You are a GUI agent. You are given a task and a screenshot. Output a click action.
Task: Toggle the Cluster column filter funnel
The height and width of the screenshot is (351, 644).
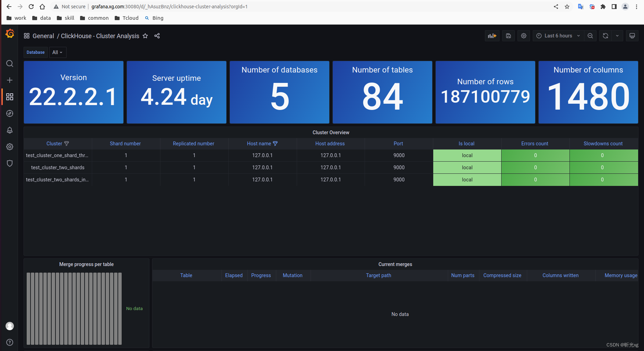click(67, 143)
